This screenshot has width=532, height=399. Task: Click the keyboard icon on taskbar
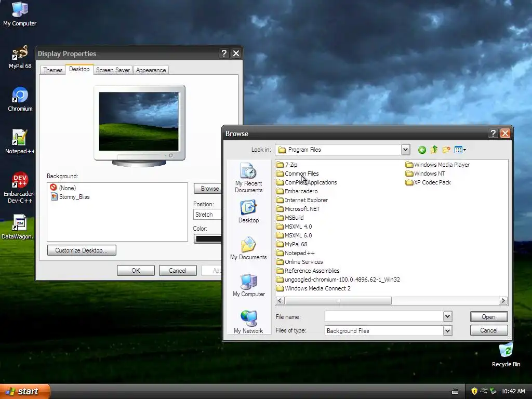455,392
